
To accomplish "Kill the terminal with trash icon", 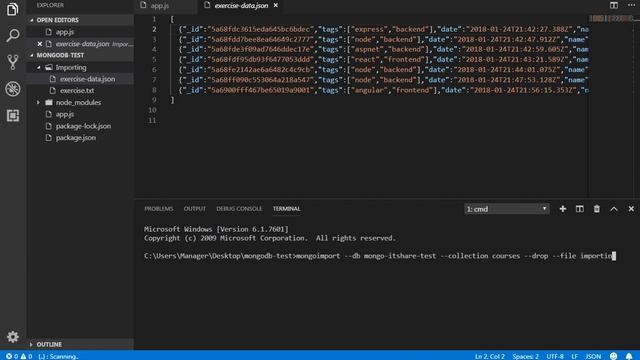I will click(597, 209).
